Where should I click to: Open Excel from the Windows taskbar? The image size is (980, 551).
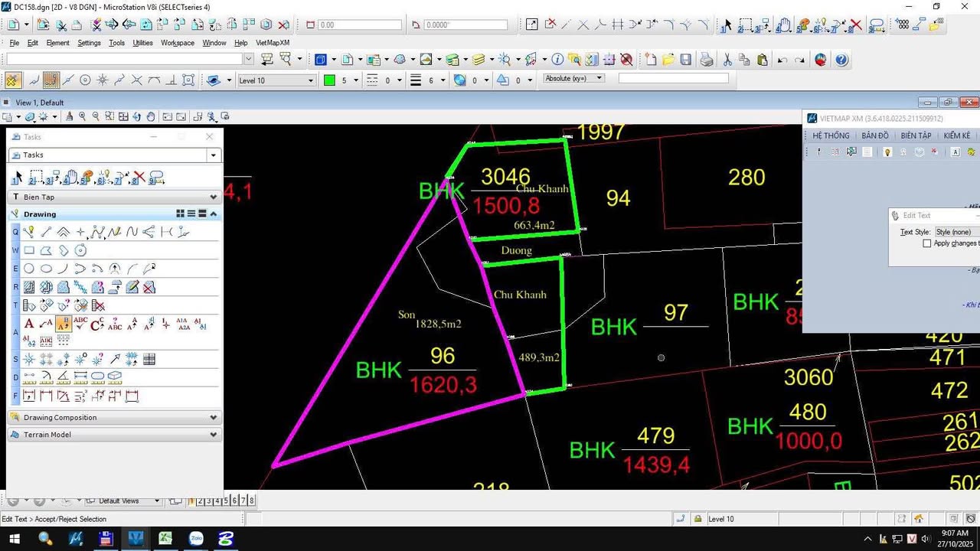[x=165, y=539]
